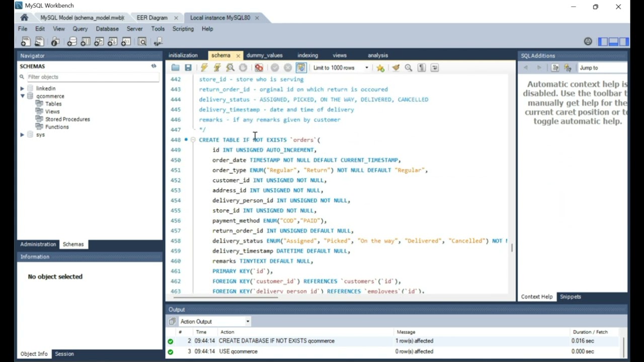Image resolution: width=644 pixels, height=362 pixels.
Task: Create new view icon
Action: 99,42
